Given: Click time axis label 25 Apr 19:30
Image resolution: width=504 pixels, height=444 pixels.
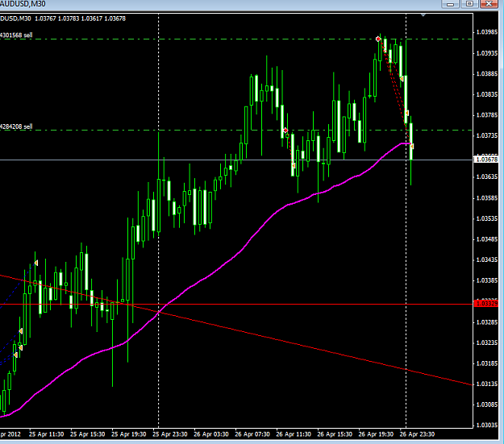Looking at the screenshot, I should point(129,434).
